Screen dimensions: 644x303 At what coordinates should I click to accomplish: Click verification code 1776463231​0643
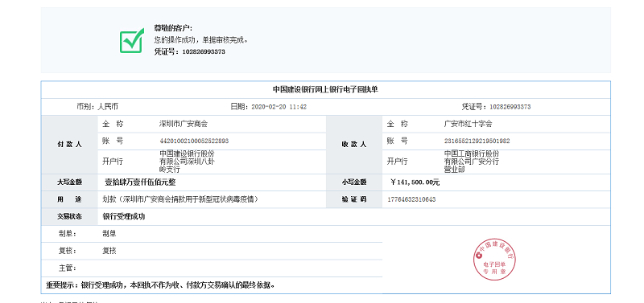coord(411,199)
